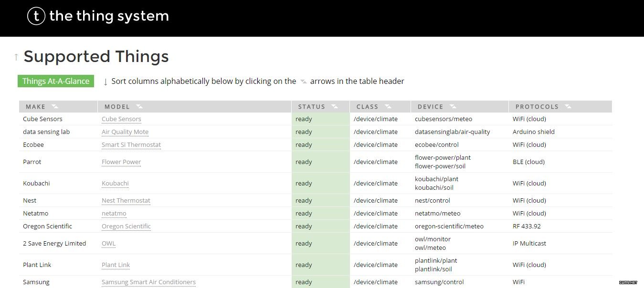Click the 'koubachi/plant' device text
Screen dimensions: 644x288
point(436,179)
